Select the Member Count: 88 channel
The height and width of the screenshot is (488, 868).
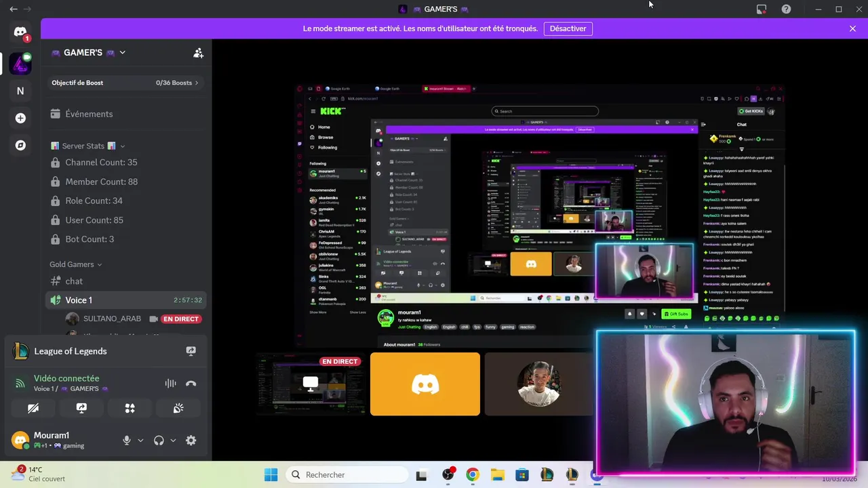(x=126, y=182)
